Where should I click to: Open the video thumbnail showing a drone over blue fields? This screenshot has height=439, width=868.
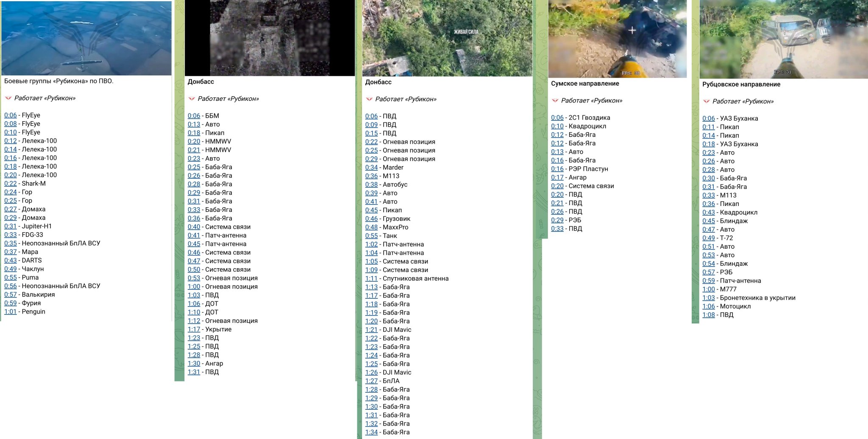tap(86, 38)
